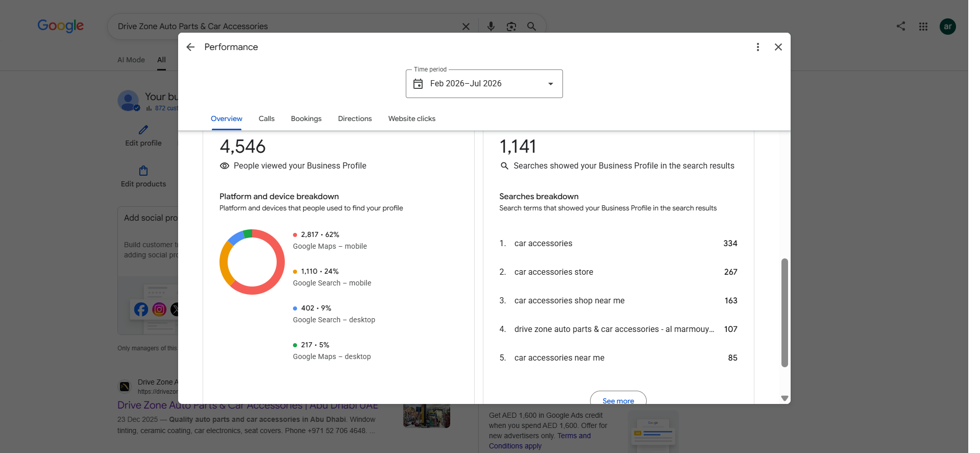Open the Website clicks tab
This screenshot has height=453, width=980.
click(x=412, y=118)
